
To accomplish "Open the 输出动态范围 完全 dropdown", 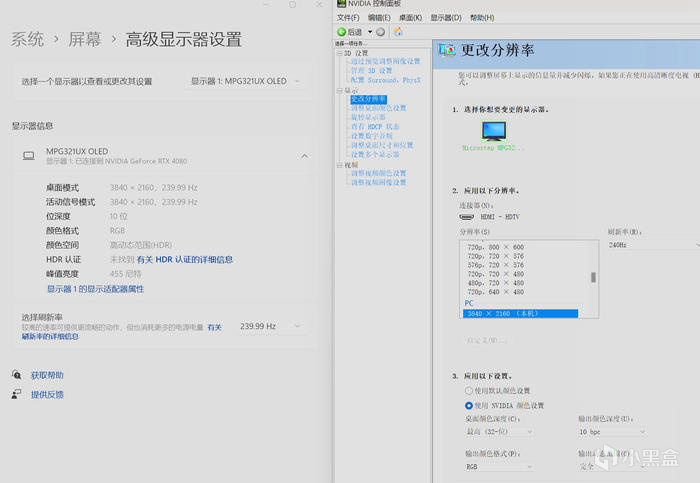I will [612, 467].
